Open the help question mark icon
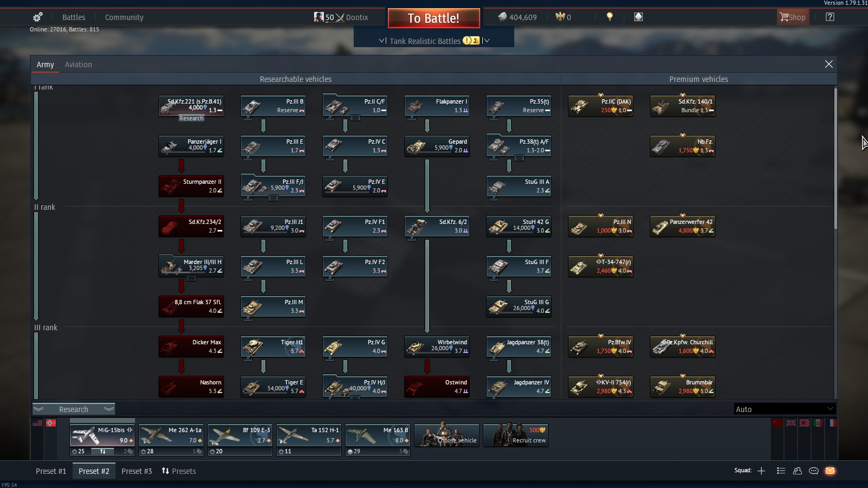Screen dimensions: 868x488 click(x=830, y=17)
